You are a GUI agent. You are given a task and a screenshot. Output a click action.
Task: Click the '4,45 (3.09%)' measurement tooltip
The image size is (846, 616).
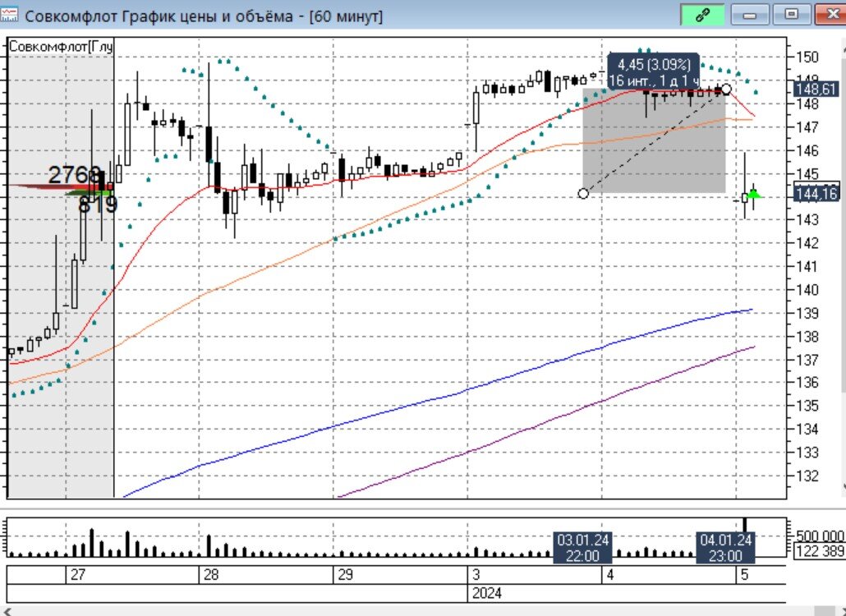pos(654,65)
